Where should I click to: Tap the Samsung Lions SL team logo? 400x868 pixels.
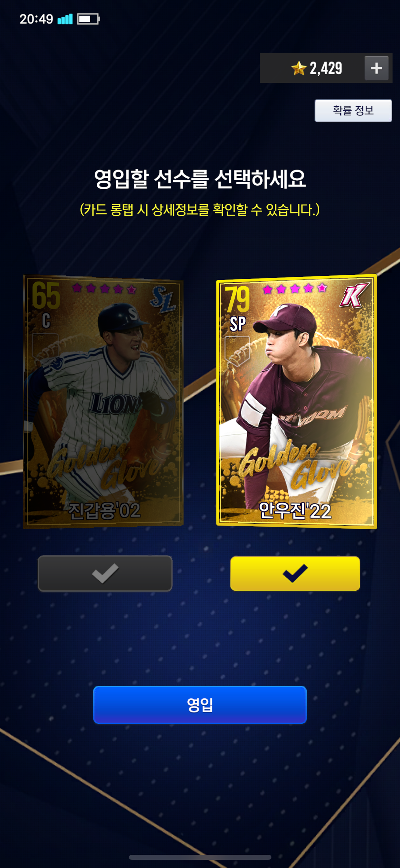click(x=164, y=299)
